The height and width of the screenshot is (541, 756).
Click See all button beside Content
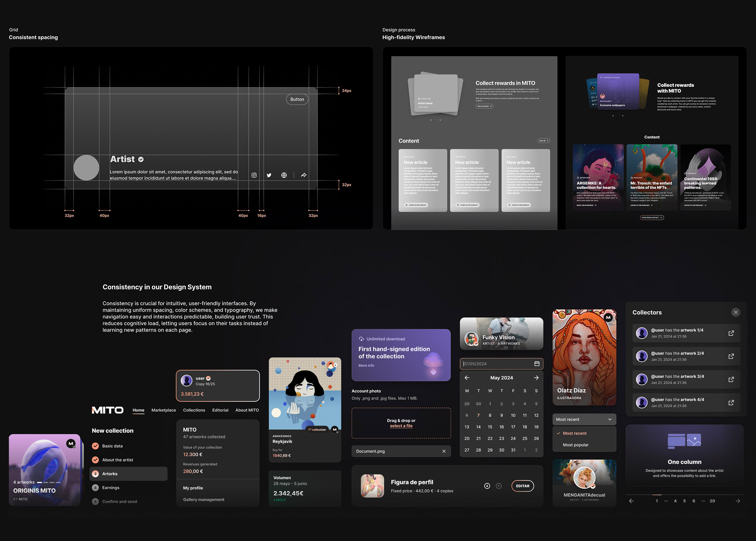(x=544, y=141)
